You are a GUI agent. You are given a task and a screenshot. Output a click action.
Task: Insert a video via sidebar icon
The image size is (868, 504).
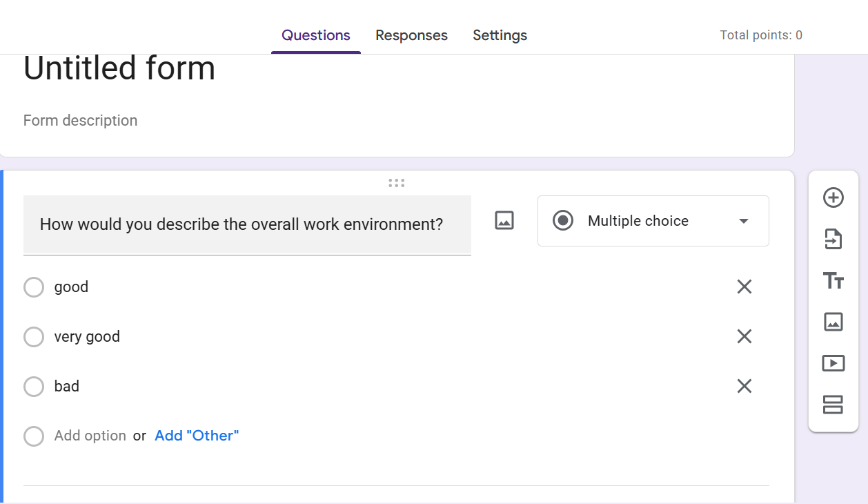834,363
